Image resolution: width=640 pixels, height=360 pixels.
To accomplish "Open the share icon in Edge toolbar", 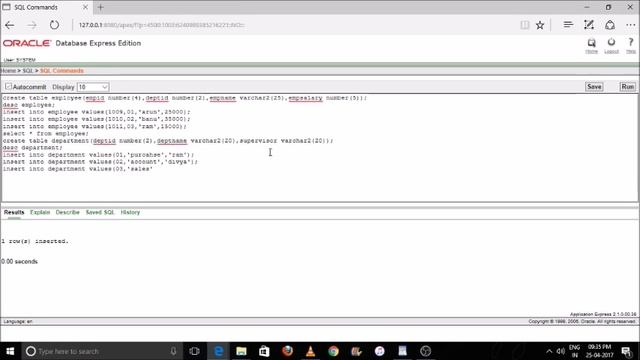I will [x=610, y=25].
